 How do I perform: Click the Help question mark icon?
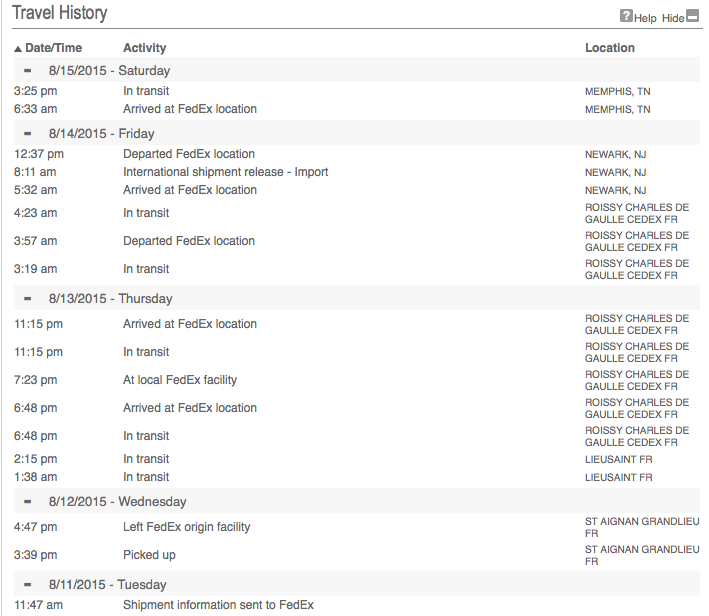[626, 16]
